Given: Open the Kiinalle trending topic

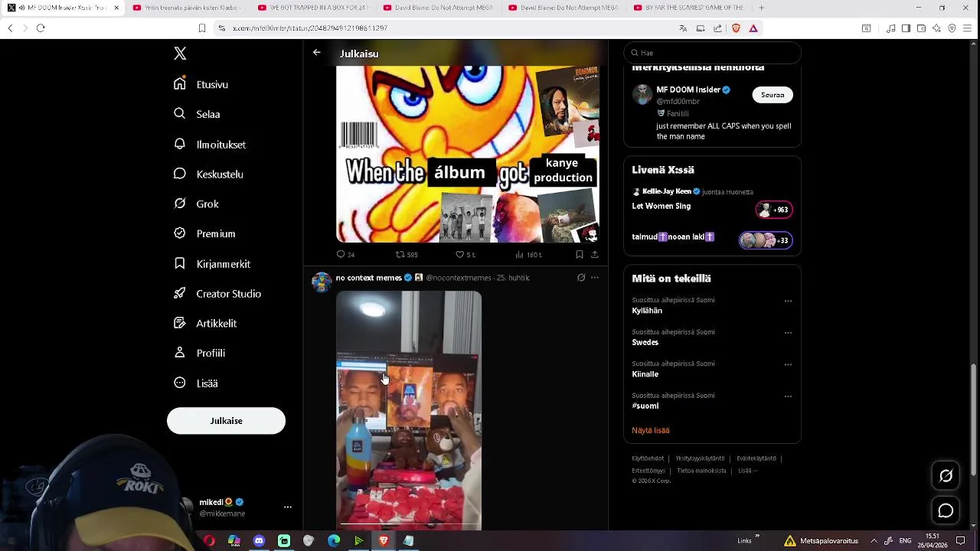Looking at the screenshot, I should point(645,374).
